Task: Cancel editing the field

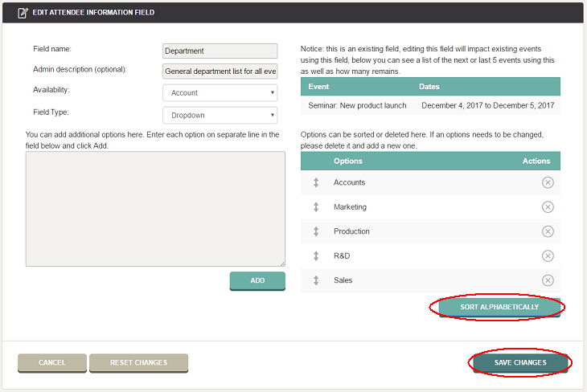Action: coord(52,363)
